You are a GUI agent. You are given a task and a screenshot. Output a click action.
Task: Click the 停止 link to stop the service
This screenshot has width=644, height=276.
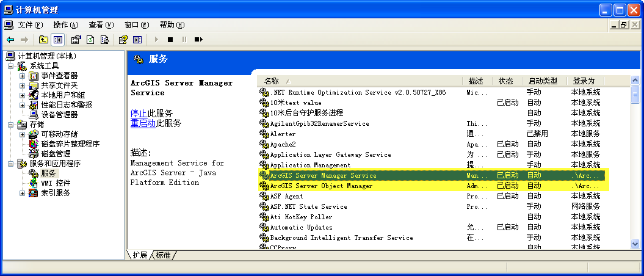pyautogui.click(x=139, y=114)
